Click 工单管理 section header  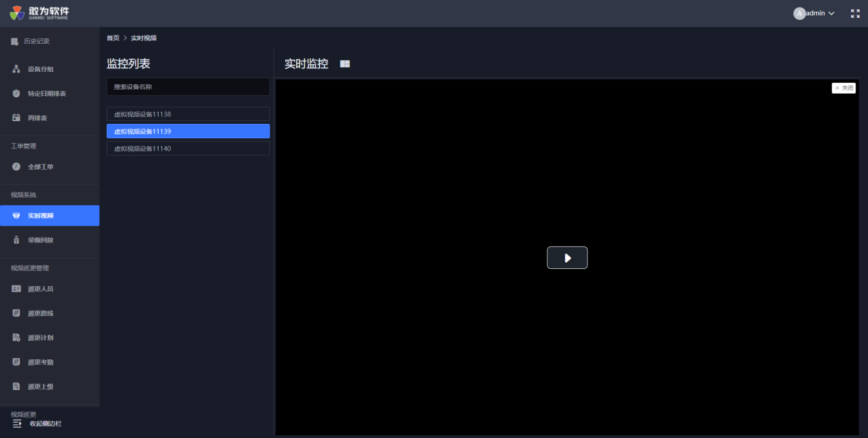(23, 146)
